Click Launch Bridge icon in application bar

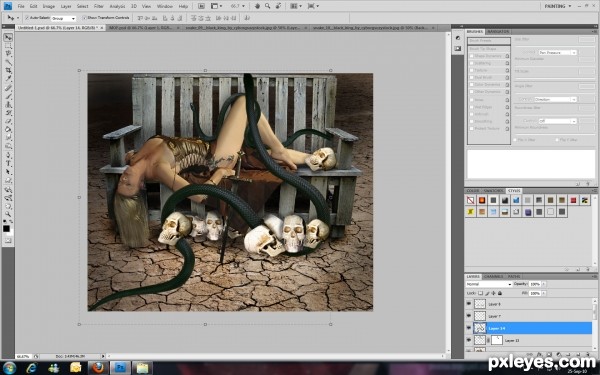pyautogui.click(x=201, y=6)
